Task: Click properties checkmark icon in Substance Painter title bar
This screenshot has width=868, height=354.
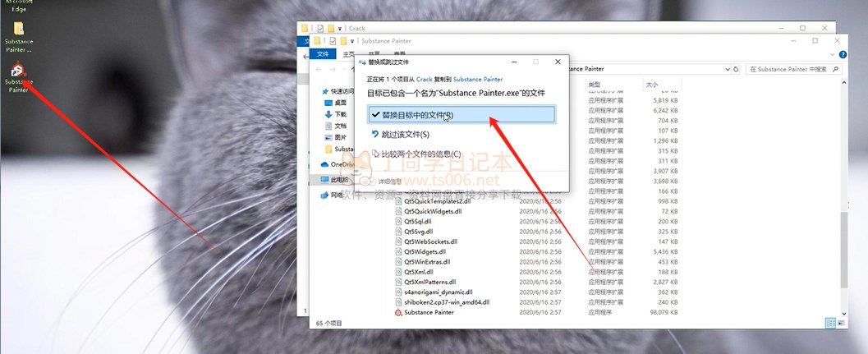Action: pyautogui.click(x=332, y=41)
